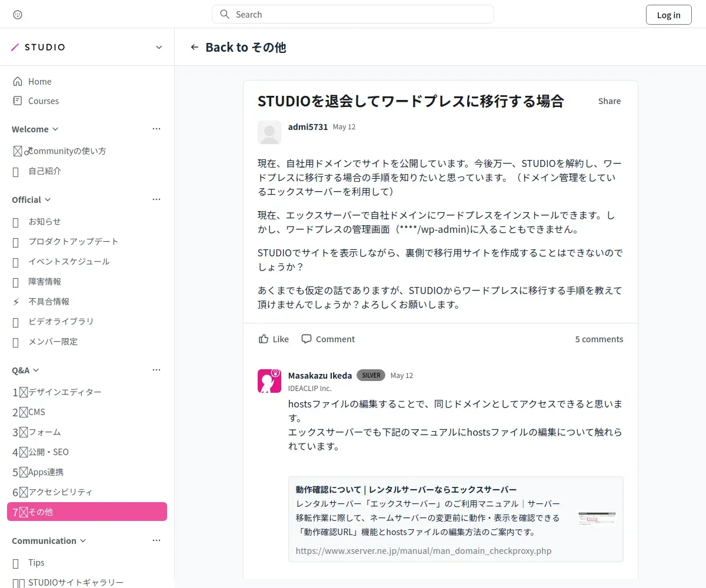Open Q&A section three-dot menu
706x588 pixels.
tap(156, 370)
